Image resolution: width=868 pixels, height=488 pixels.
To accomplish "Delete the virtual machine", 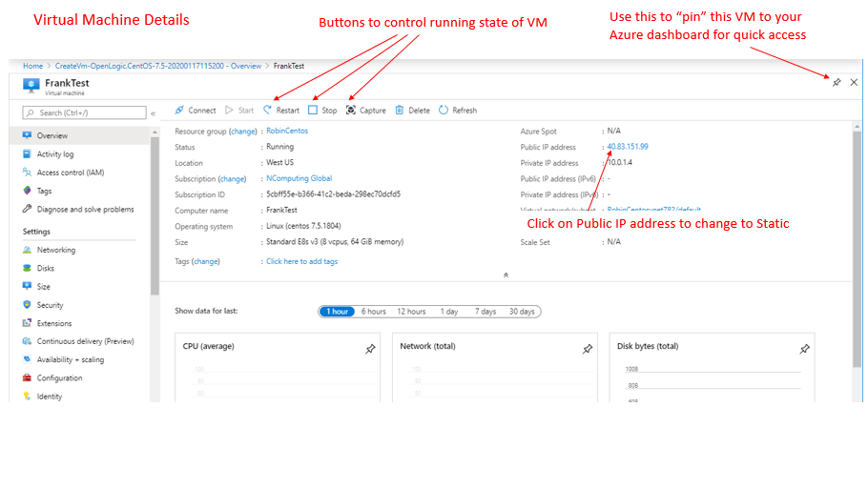I will pyautogui.click(x=412, y=111).
